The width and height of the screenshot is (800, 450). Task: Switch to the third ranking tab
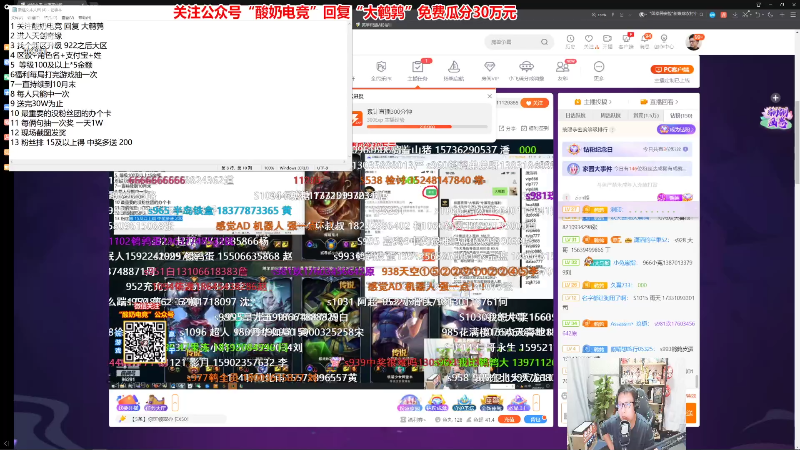[x=645, y=116]
